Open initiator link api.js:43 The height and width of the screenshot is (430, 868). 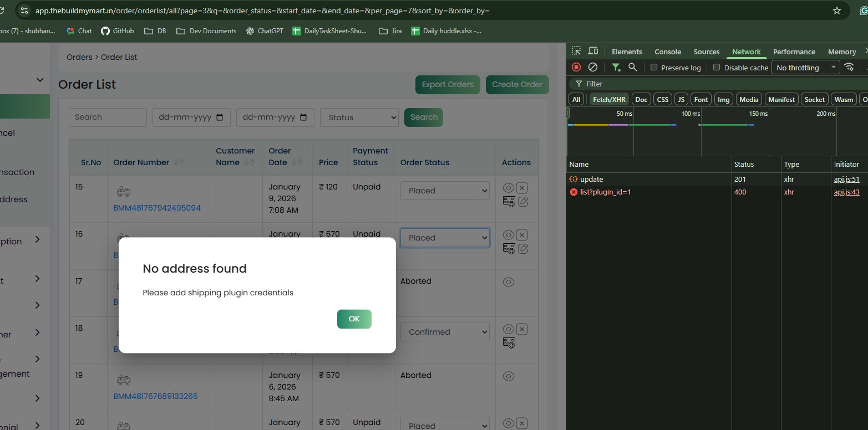(846, 192)
